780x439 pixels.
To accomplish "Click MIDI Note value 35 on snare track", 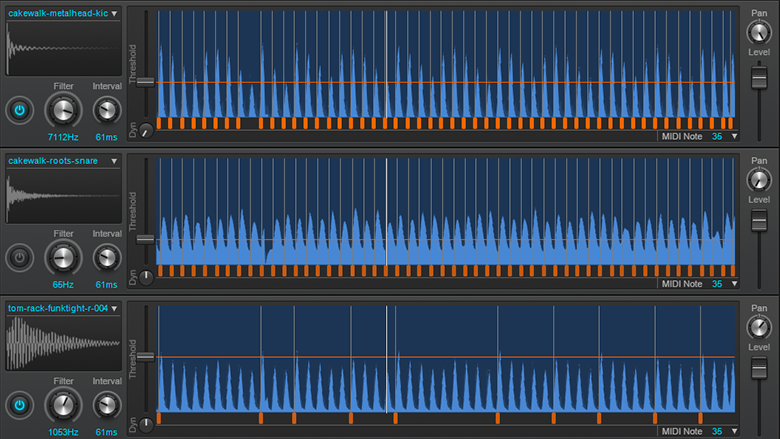I will coord(717,284).
